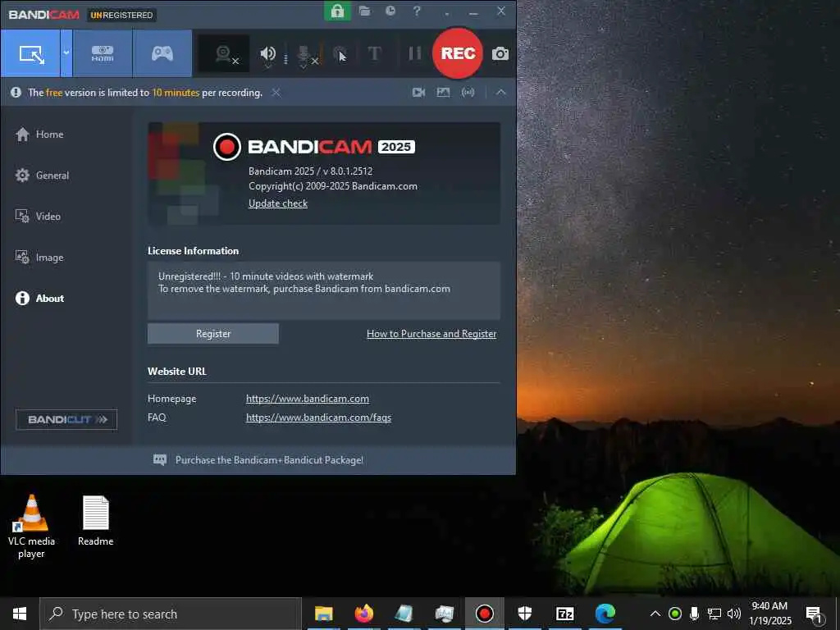Open the audio list icon in status bar
Screen dimensions: 840x630
(x=468, y=93)
